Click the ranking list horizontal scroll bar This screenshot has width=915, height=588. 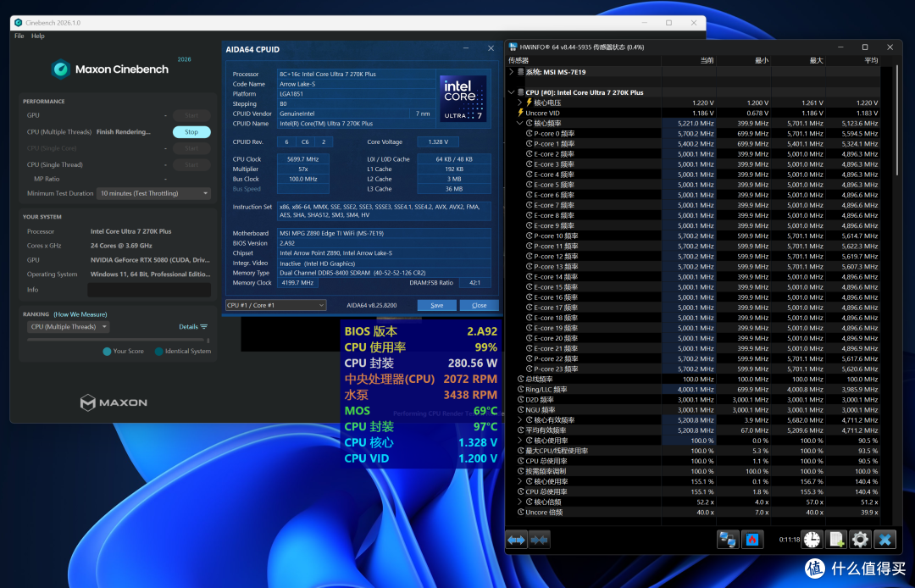point(117,340)
